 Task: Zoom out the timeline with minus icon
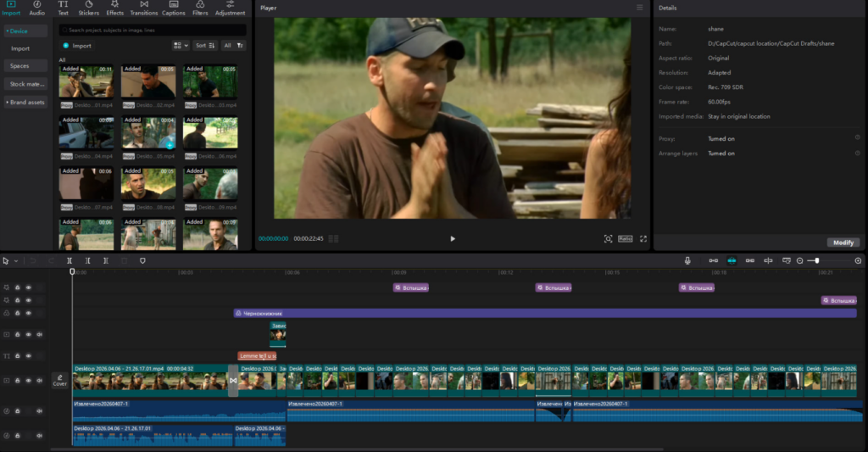pos(800,261)
